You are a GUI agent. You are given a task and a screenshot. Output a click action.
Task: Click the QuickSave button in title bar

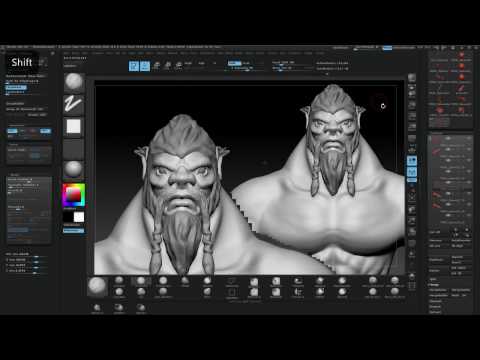click(341, 48)
